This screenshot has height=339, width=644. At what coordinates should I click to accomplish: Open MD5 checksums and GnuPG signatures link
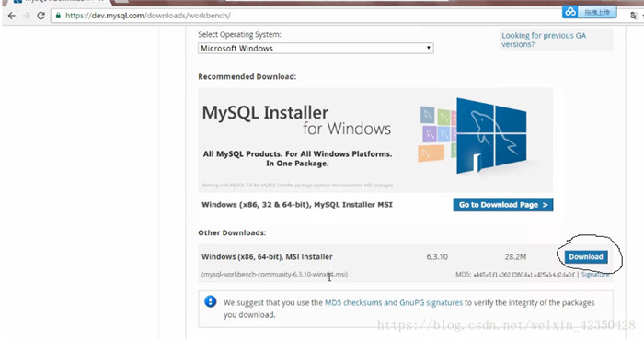click(x=394, y=302)
